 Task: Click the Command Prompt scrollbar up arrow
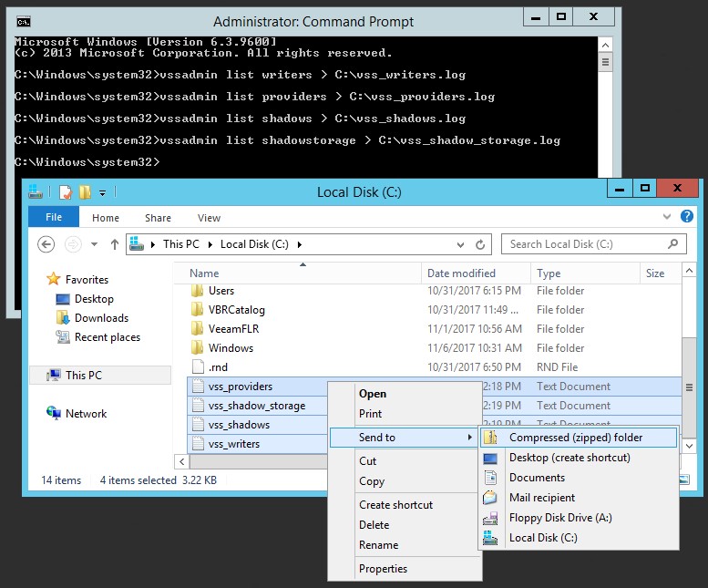606,45
